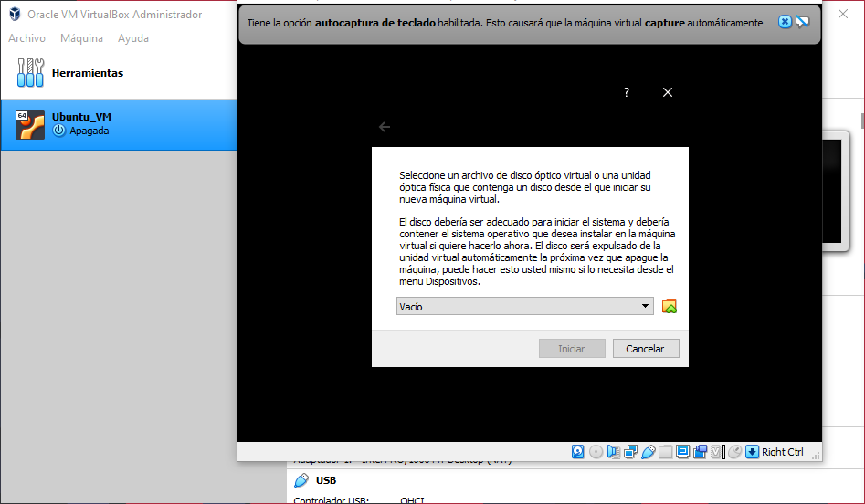Dismiss the autocapture notification with blue X
Viewport: 865px width, 504px height.
785,22
